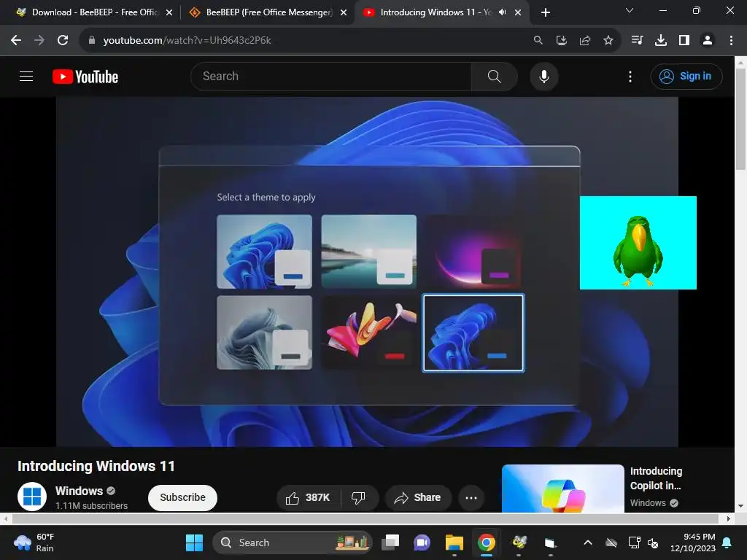Close the BeeBEEP (Free Office Messenger) tab
747x560 pixels.
[x=344, y=12]
